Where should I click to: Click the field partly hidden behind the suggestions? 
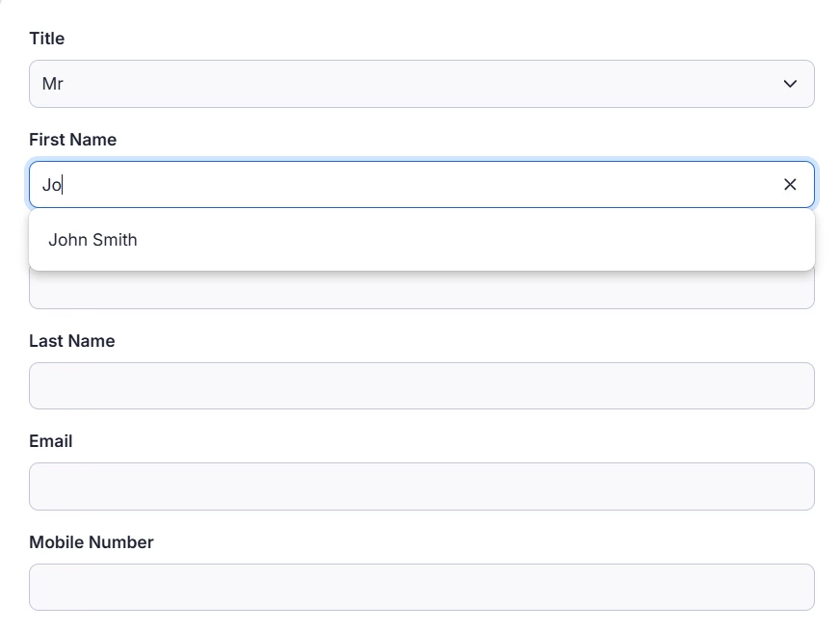point(421,292)
